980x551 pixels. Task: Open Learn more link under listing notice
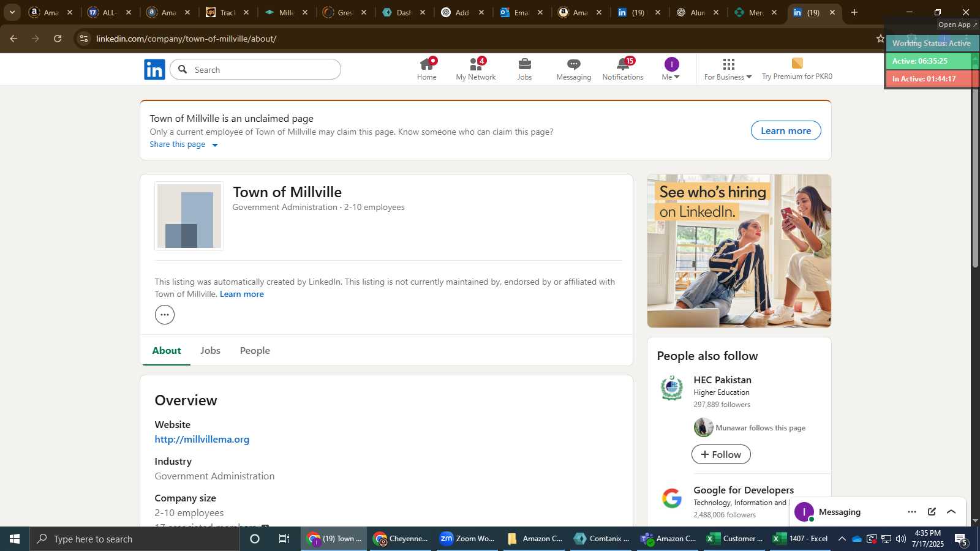pos(241,294)
